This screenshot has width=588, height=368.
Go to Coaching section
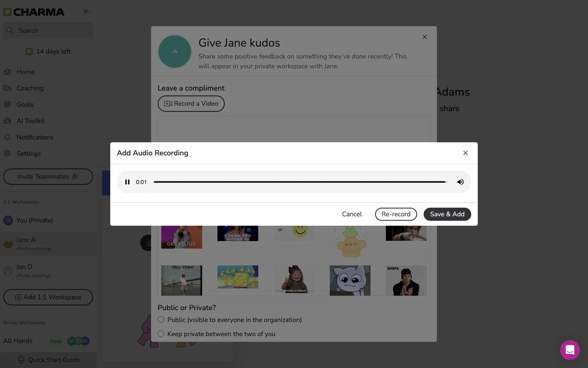30,88
